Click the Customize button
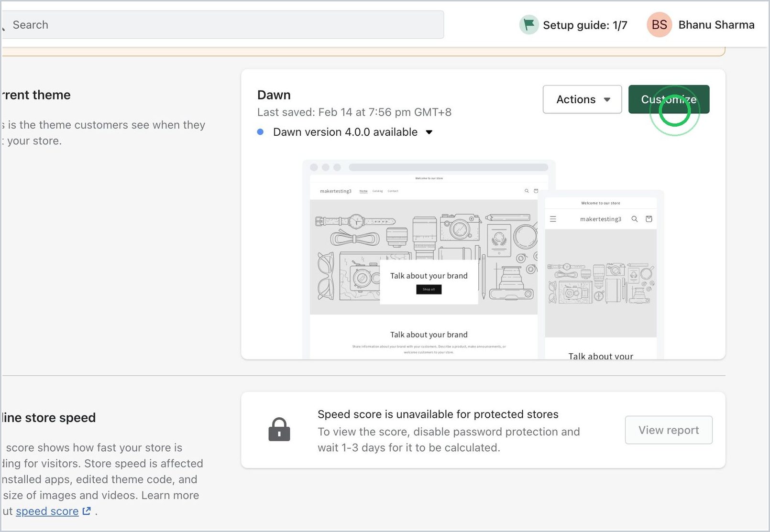770x532 pixels. point(669,99)
